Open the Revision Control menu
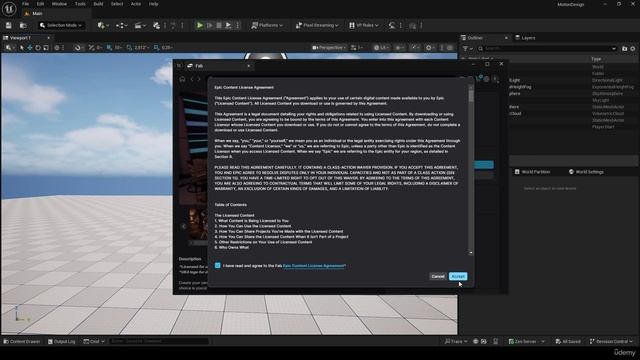The width and height of the screenshot is (640, 360). coord(611,342)
